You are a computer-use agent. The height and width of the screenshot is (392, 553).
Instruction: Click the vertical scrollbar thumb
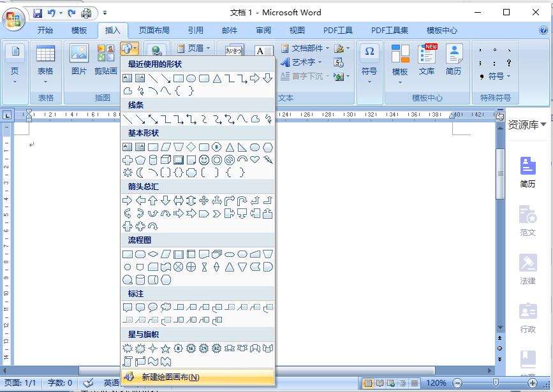coord(500,174)
